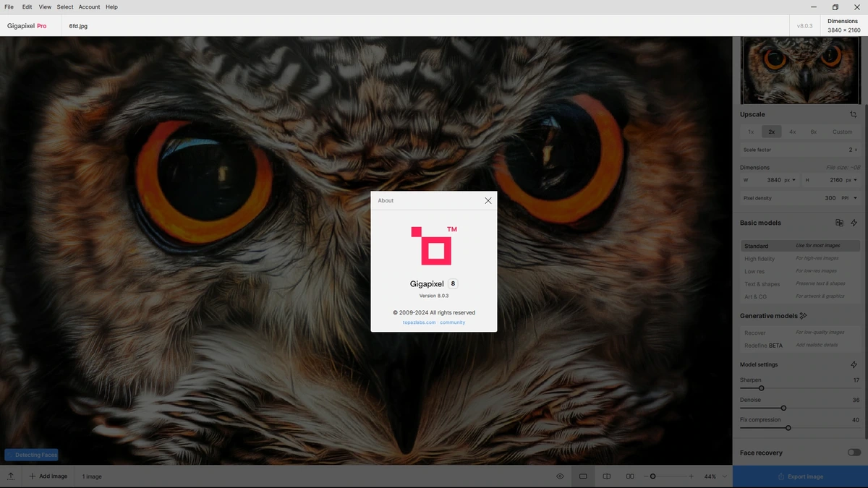
Task: Switch to split view layout icon
Action: pos(607,476)
